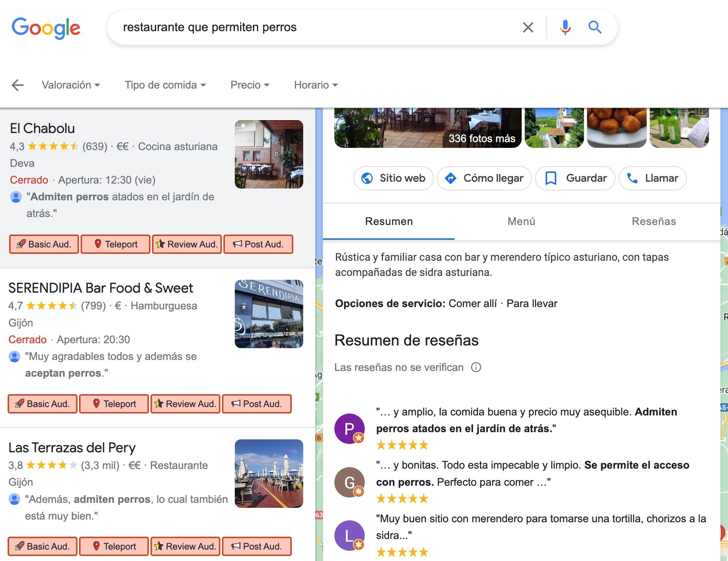Click the Google logo
The image size is (728, 561).
tap(46, 28)
